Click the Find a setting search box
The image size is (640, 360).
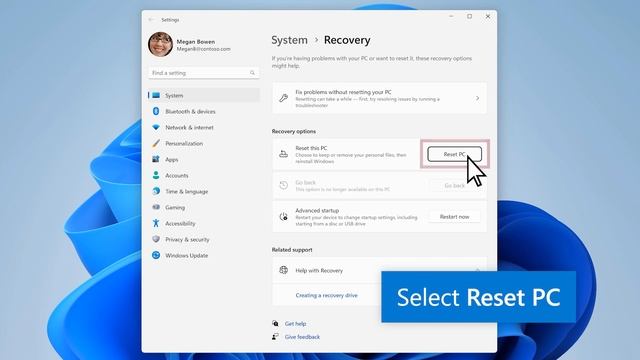click(x=204, y=73)
